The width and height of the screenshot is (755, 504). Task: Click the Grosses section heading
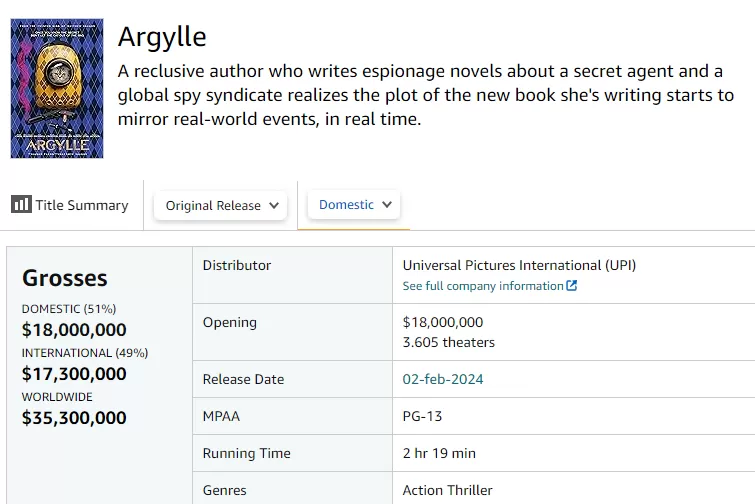(64, 278)
